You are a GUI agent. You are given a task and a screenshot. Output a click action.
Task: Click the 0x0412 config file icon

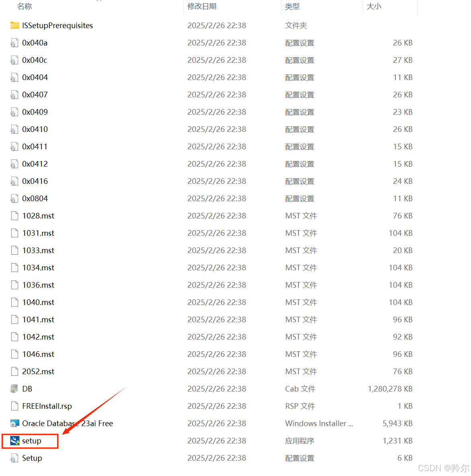pyautogui.click(x=14, y=164)
